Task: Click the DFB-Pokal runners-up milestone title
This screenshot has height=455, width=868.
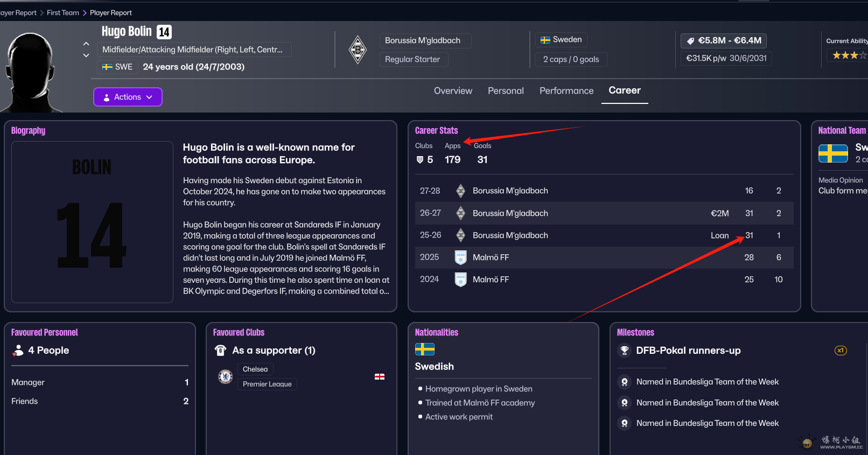Action: [x=688, y=351]
